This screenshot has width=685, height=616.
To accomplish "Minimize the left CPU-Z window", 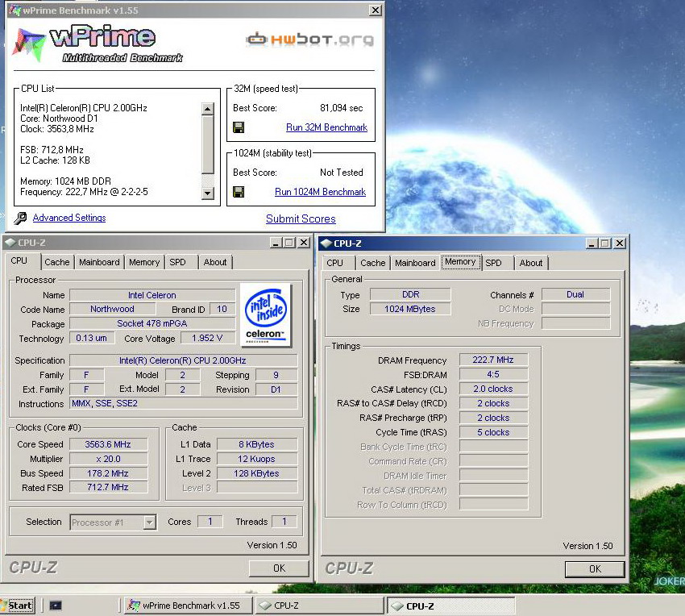I will [276, 243].
